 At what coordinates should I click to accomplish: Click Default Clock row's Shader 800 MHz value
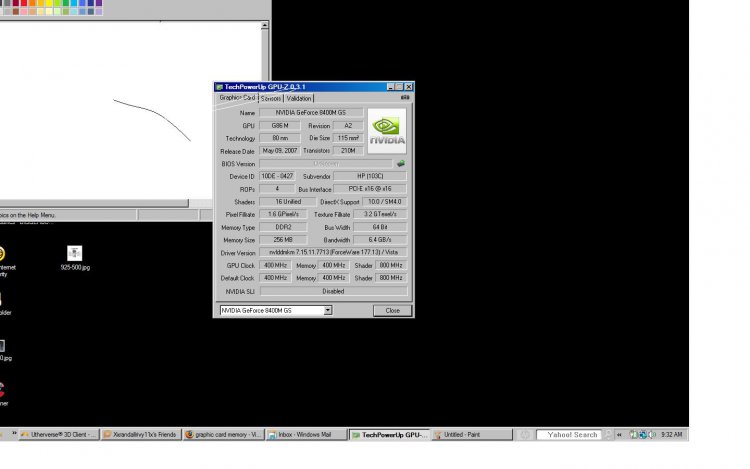point(391,278)
